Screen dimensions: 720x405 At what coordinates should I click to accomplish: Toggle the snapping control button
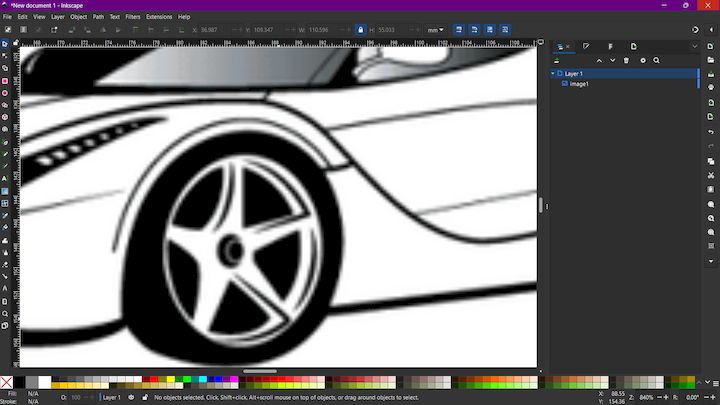click(x=695, y=30)
